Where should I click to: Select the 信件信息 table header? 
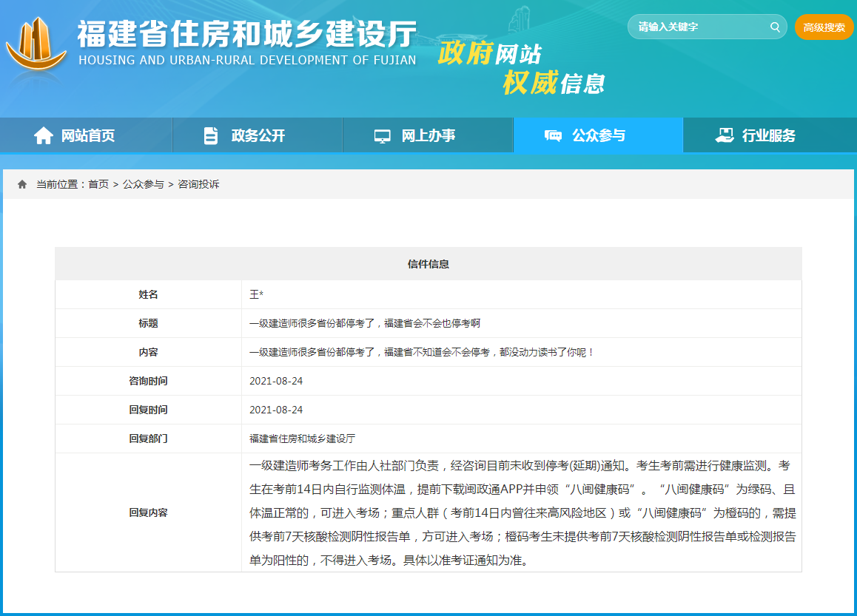(x=428, y=263)
